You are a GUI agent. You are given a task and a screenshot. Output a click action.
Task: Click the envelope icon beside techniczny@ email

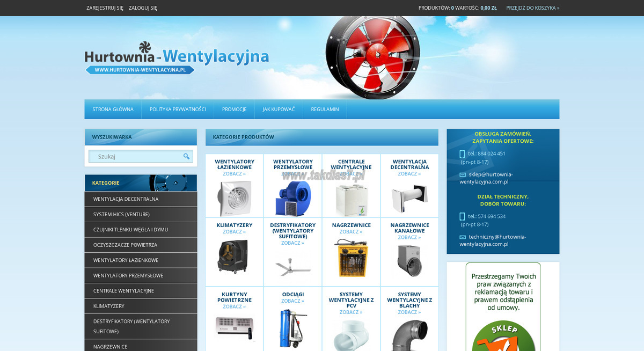pyautogui.click(x=463, y=237)
